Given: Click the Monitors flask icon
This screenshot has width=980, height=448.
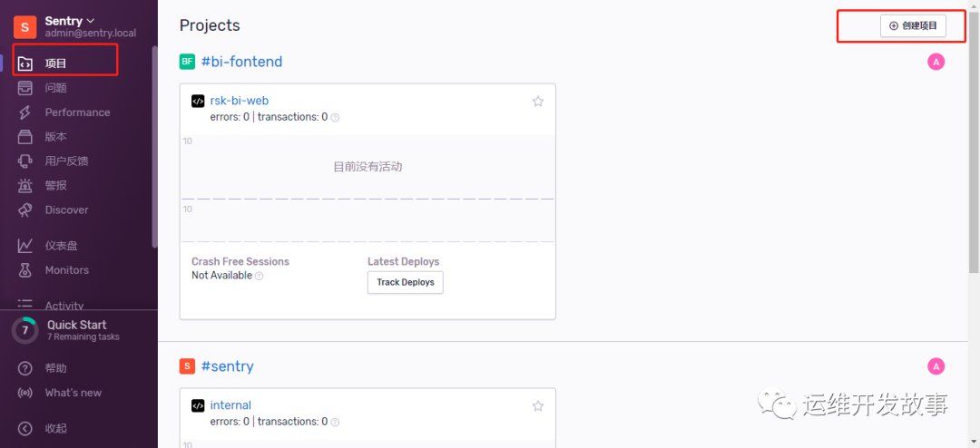Looking at the screenshot, I should point(25,270).
